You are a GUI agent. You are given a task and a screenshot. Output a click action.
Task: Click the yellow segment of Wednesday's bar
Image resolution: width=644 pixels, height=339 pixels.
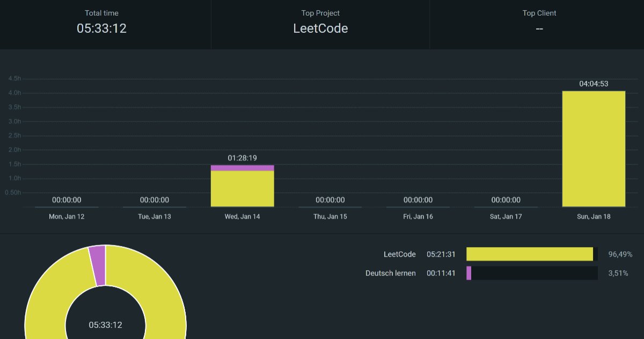coord(242,189)
